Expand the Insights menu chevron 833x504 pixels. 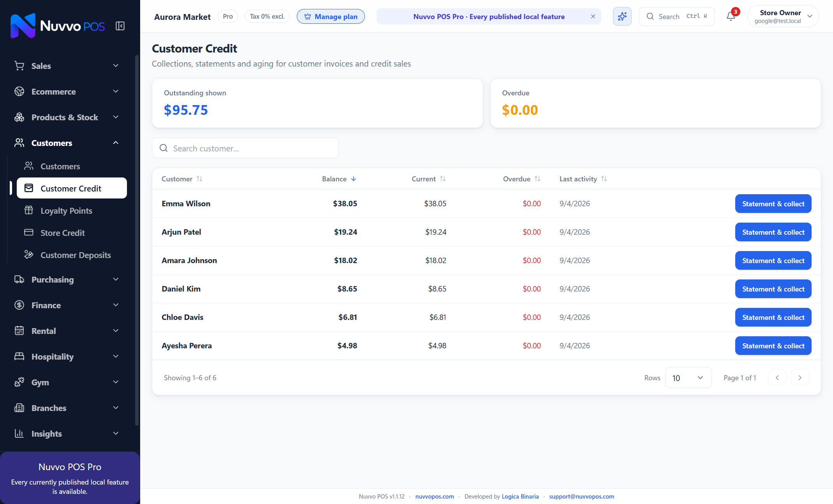[116, 434]
